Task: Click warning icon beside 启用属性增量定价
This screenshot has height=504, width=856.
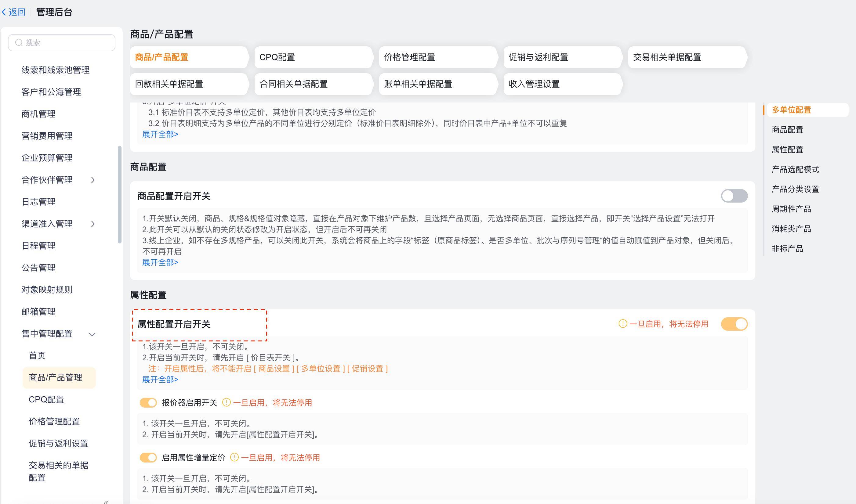Action: (x=234, y=457)
